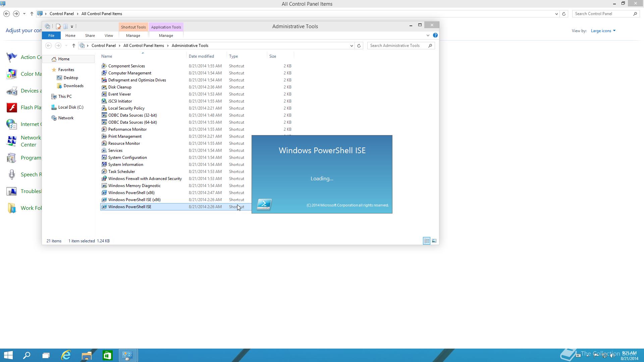
Task: Click the Windows Memory Diagnostic icon
Action: (104, 186)
